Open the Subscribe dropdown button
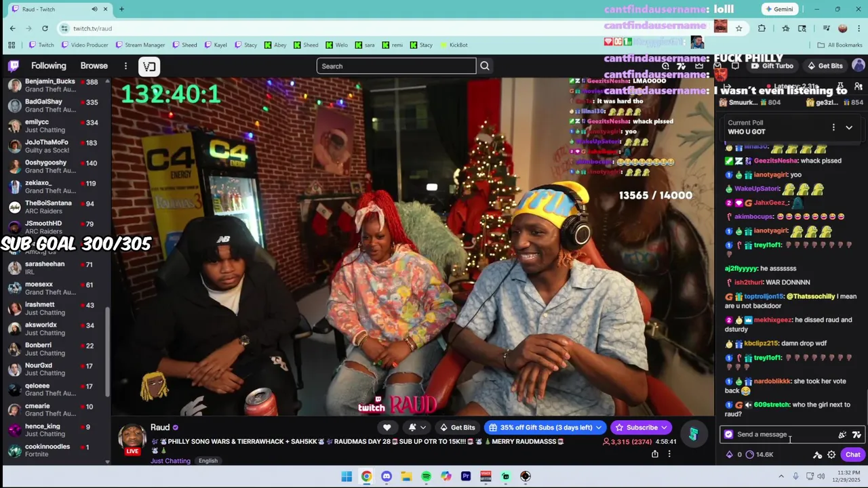 [642, 427]
